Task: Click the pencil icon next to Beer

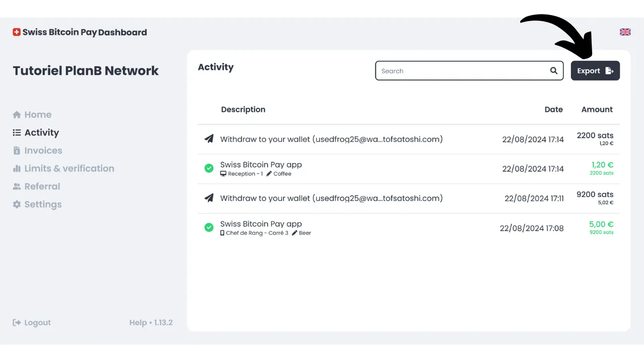Action: [x=294, y=233]
